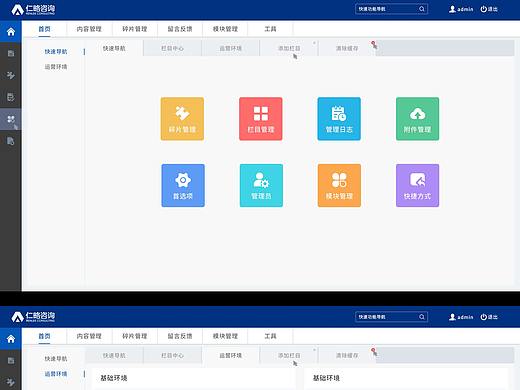
Task: Select 快速导航 in the upper left menu
Action: click(x=56, y=52)
